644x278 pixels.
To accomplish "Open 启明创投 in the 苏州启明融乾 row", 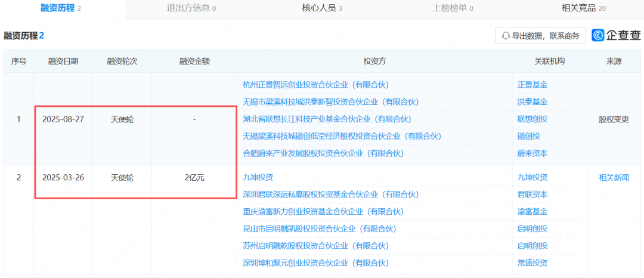I will tap(532, 246).
